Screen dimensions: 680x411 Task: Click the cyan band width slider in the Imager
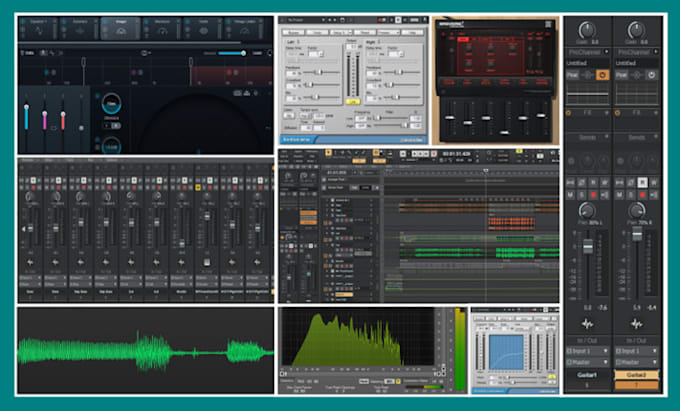[26, 117]
